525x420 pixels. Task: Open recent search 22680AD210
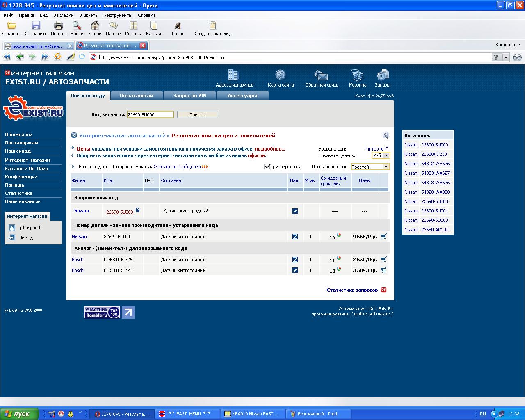pyautogui.click(x=434, y=154)
